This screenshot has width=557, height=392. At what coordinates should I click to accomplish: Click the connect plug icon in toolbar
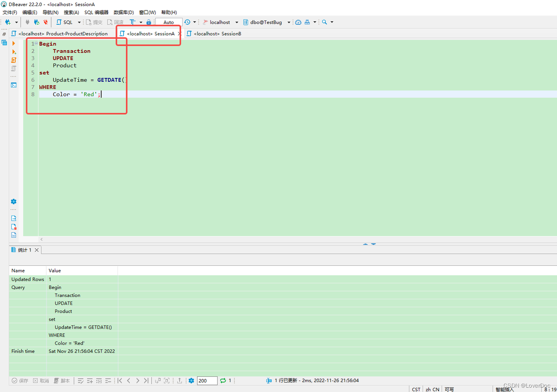click(x=28, y=22)
